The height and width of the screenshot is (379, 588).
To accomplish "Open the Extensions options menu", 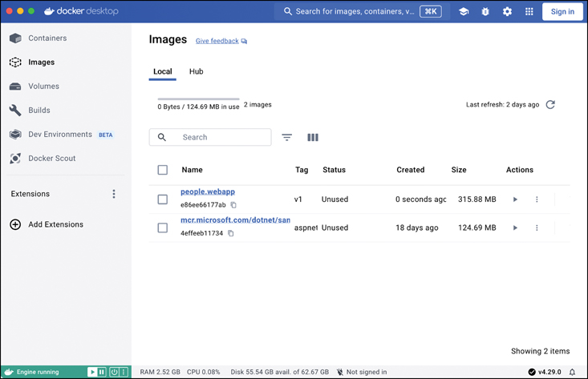I will click(114, 194).
